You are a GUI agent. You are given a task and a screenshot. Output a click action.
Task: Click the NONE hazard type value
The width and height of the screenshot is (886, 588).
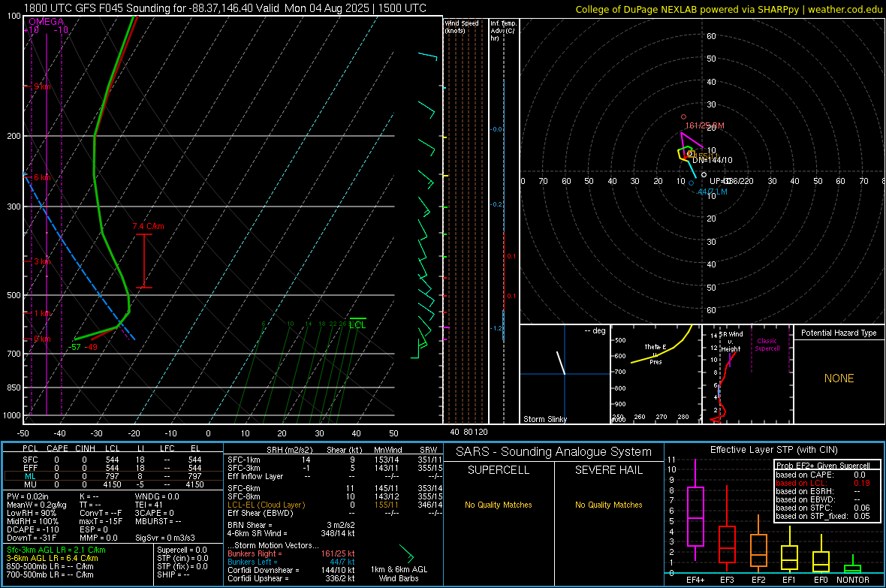point(839,378)
